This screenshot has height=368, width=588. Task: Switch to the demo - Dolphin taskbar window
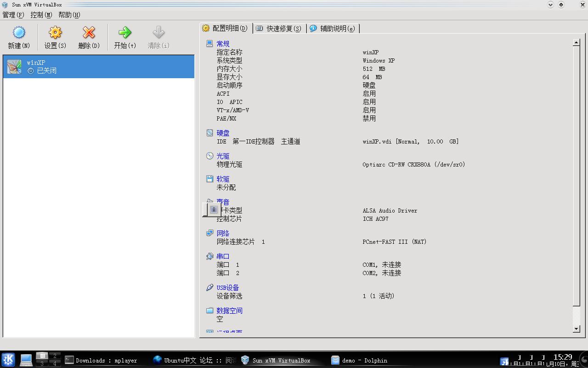coord(371,360)
